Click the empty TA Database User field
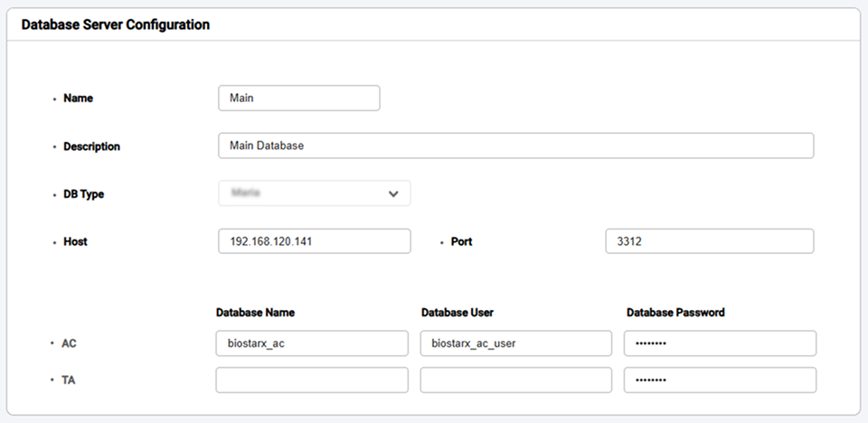The image size is (868, 423). tap(515, 380)
